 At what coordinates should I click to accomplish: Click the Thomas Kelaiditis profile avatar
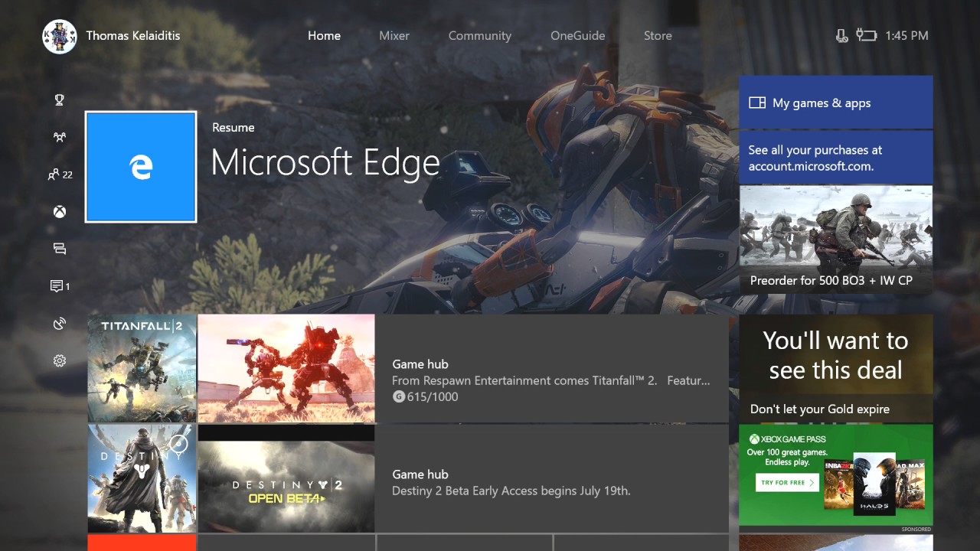(59, 36)
